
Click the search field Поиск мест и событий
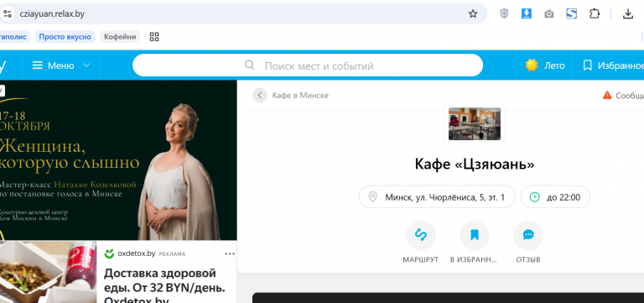[x=308, y=65]
